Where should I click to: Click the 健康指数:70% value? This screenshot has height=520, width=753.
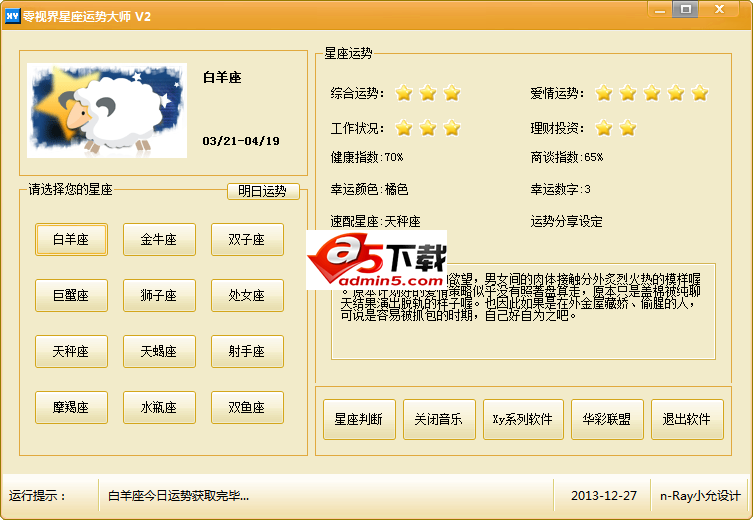[367, 157]
